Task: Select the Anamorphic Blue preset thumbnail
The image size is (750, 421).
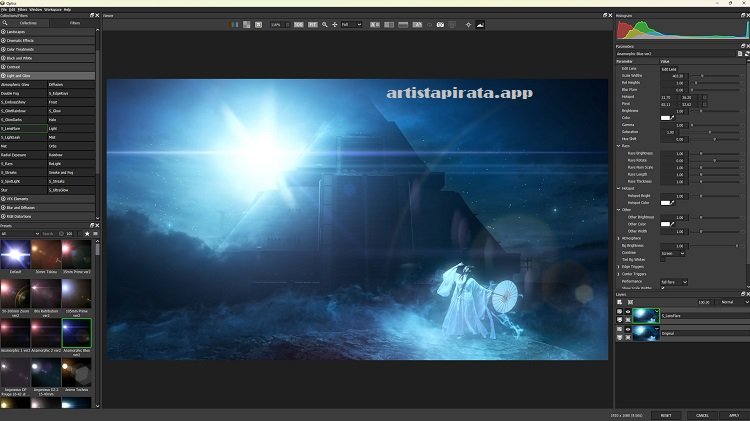Action: click(x=77, y=333)
